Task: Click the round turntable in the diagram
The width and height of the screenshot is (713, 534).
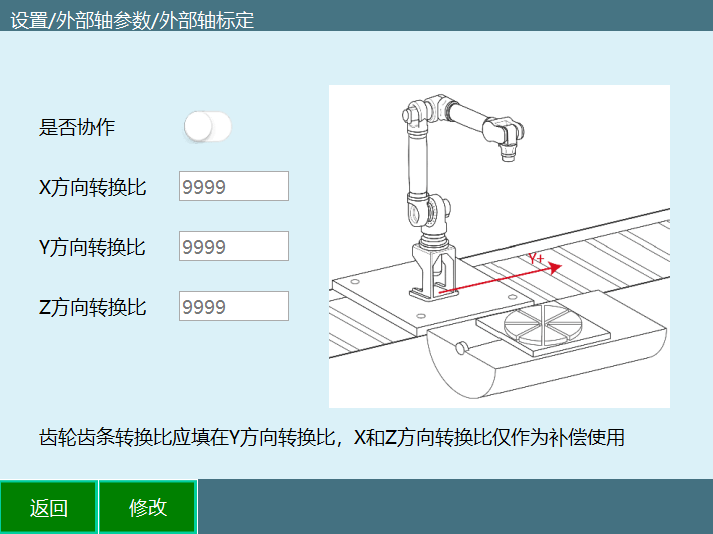Action: coord(543,323)
